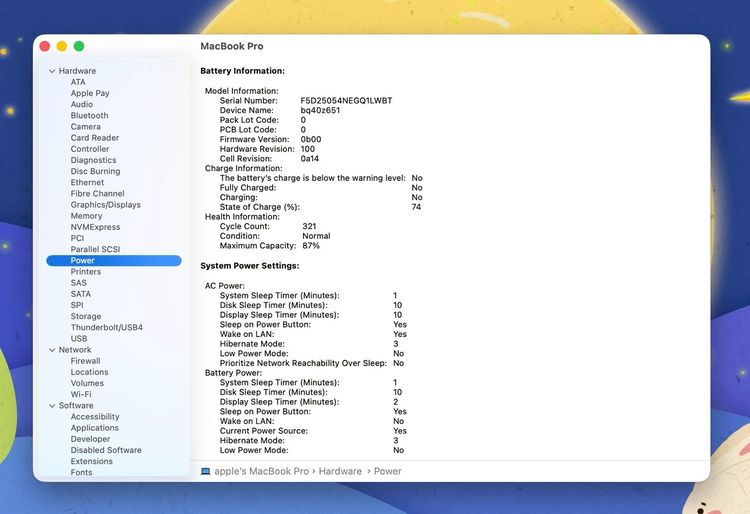The height and width of the screenshot is (514, 750).
Task: Click the laptop icon in path bar
Action: 206,471
